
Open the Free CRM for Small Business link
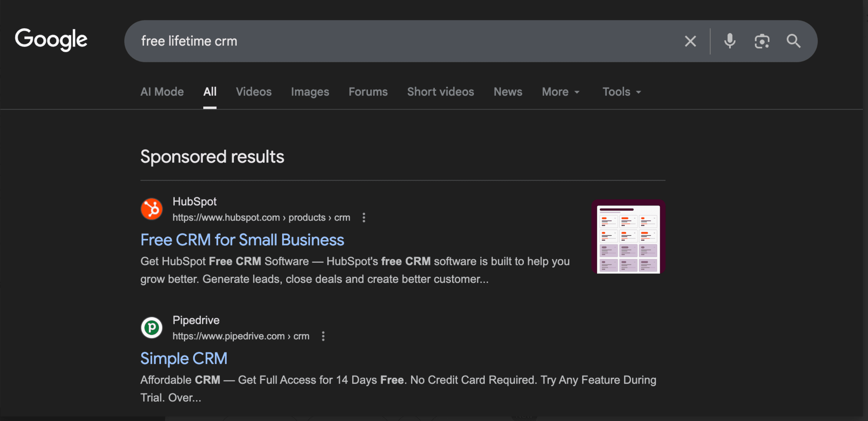[x=242, y=240]
